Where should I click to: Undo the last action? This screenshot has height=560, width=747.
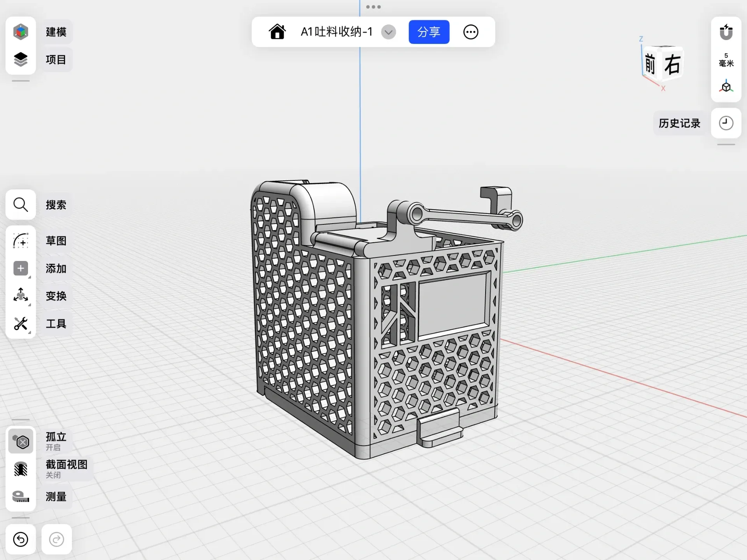21,539
